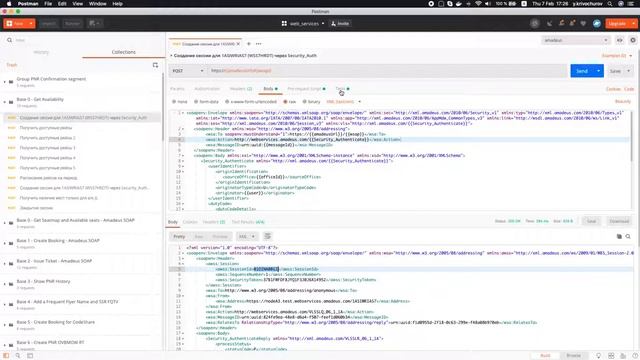640x360 pixels.
Task: Switch to response Test Results tab
Action: coord(248,222)
